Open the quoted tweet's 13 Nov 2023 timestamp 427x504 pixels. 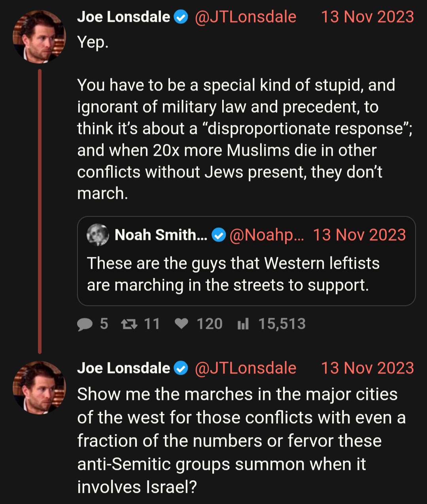(359, 235)
